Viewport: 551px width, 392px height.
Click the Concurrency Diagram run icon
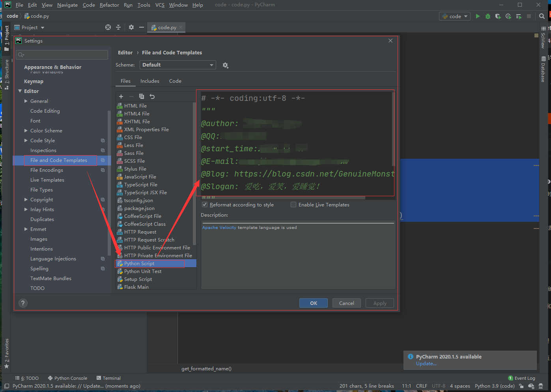point(519,16)
